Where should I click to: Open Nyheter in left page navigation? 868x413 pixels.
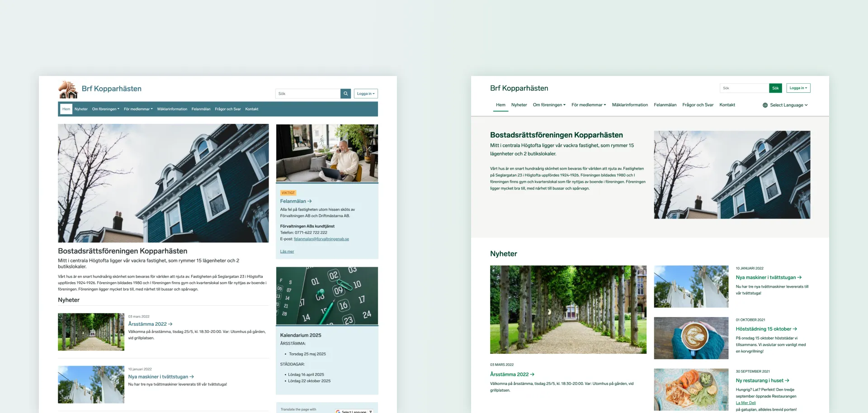81,109
